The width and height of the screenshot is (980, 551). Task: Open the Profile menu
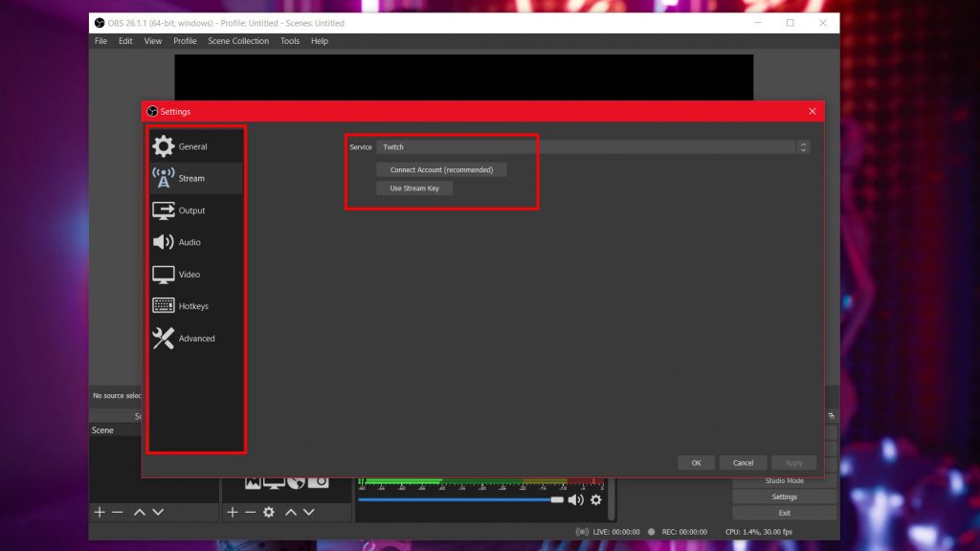tap(185, 41)
